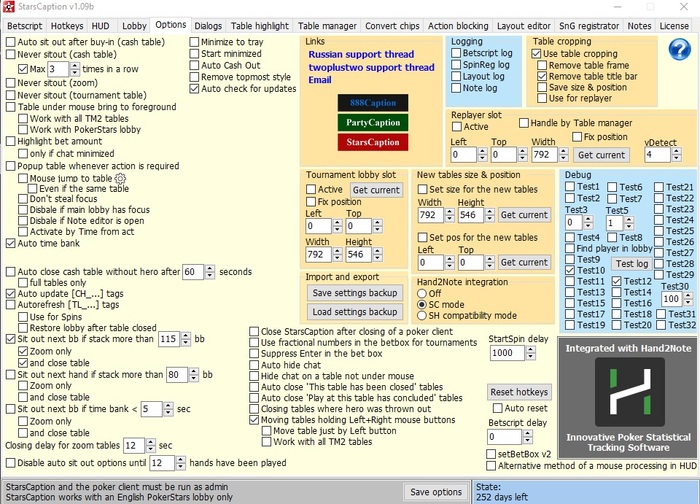Click the Test30 value spinner arrows
This screenshot has height=504, width=700.
[x=688, y=299]
